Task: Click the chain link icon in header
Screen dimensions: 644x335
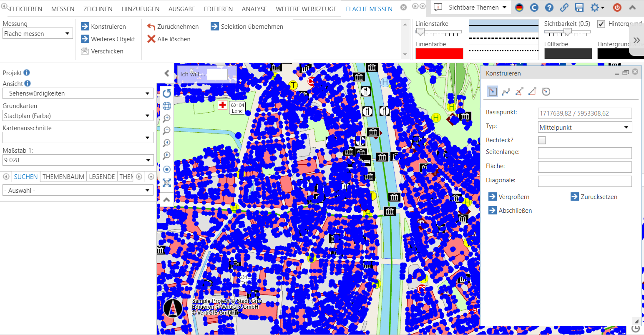Action: coord(564,8)
